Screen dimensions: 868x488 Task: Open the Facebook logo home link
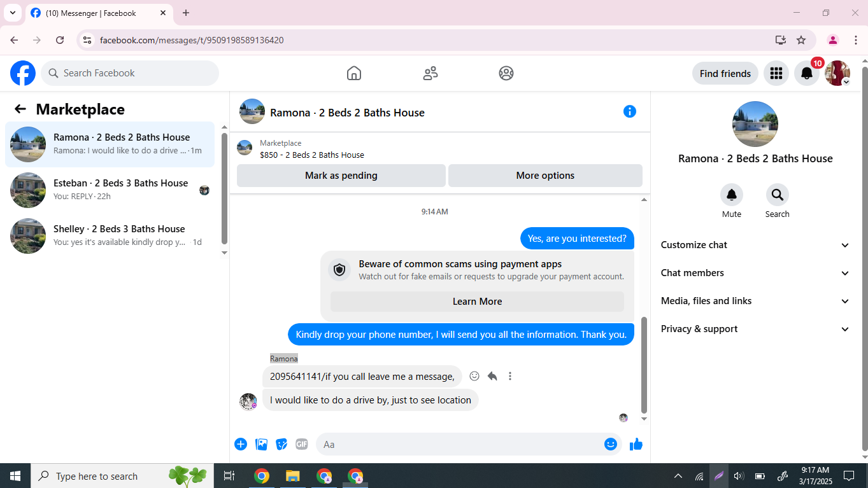pos(23,73)
